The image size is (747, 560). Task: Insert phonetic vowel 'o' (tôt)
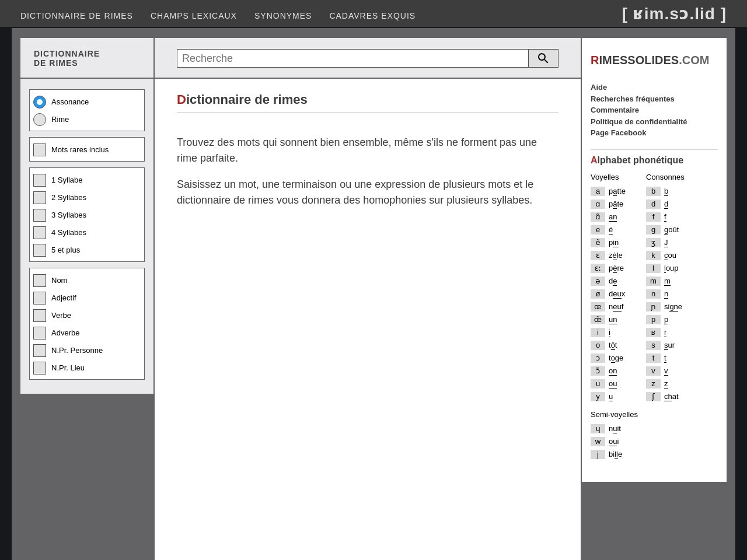pyautogui.click(x=598, y=345)
